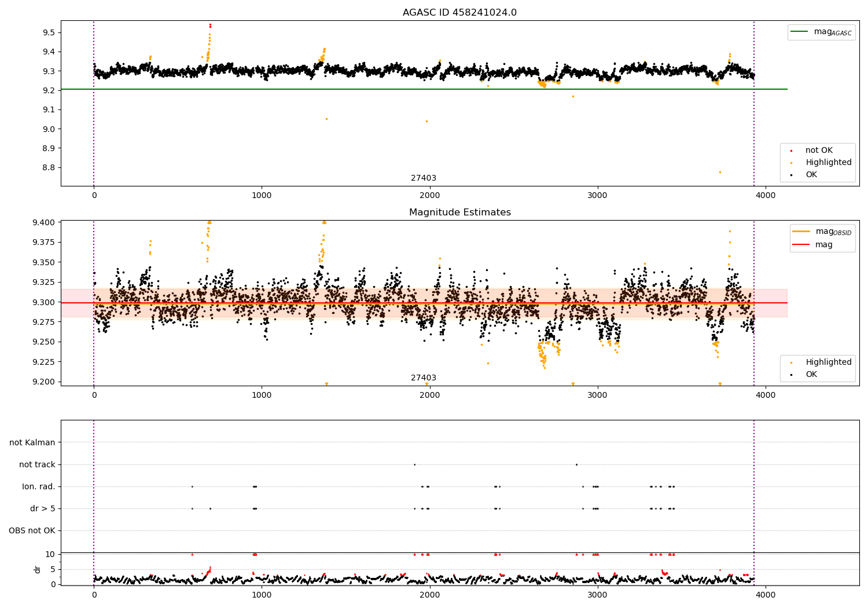This screenshot has width=868, height=608.
Task: Click the red not-OK points above 9.5
Action: (210, 25)
